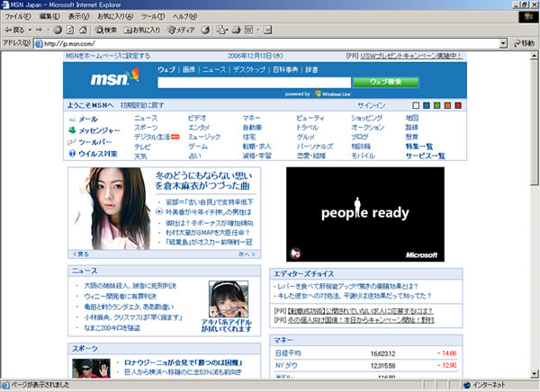The width and height of the screenshot is (540, 392).
Task: Click the Discuss toolbar icon
Action: pos(268,30)
